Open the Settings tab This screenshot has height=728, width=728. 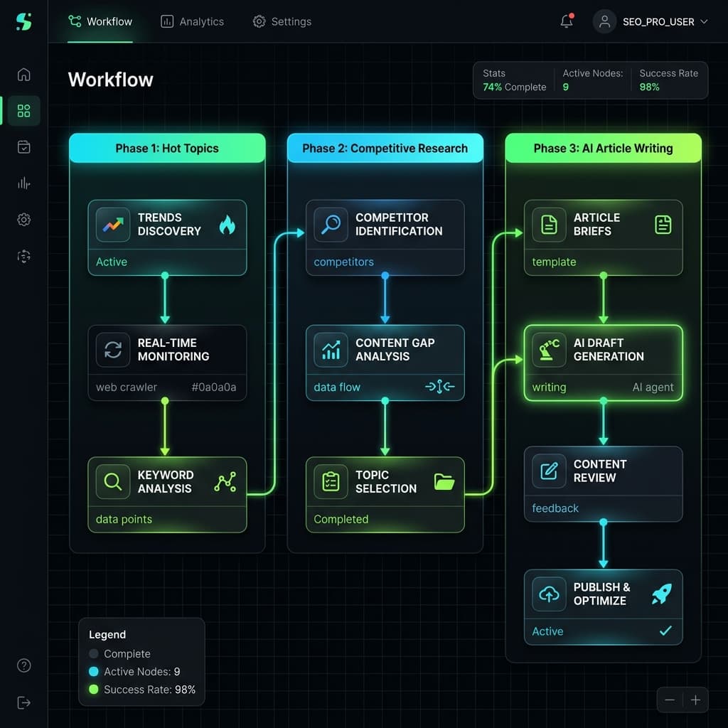click(x=282, y=21)
